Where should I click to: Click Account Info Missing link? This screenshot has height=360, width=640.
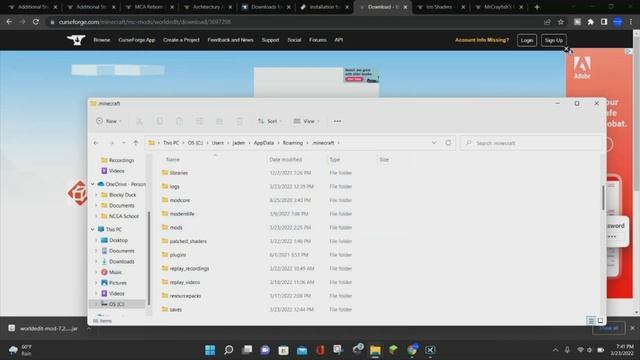482,40
